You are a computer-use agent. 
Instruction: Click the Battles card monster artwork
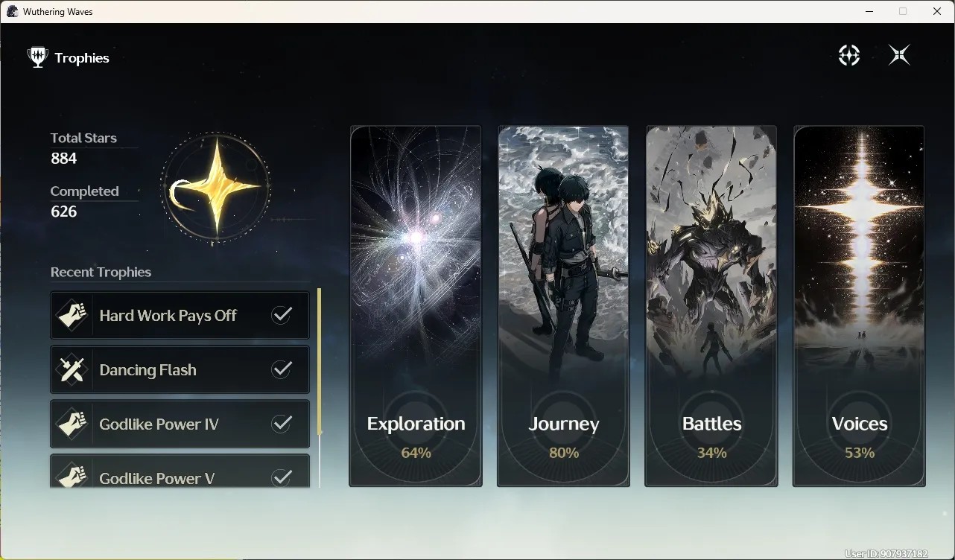711,253
